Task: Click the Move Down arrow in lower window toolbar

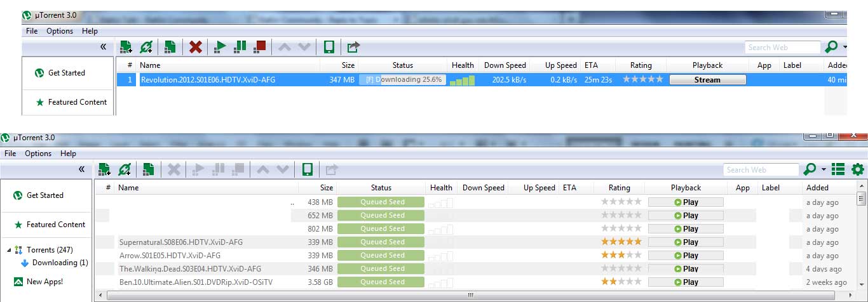Action: click(283, 169)
